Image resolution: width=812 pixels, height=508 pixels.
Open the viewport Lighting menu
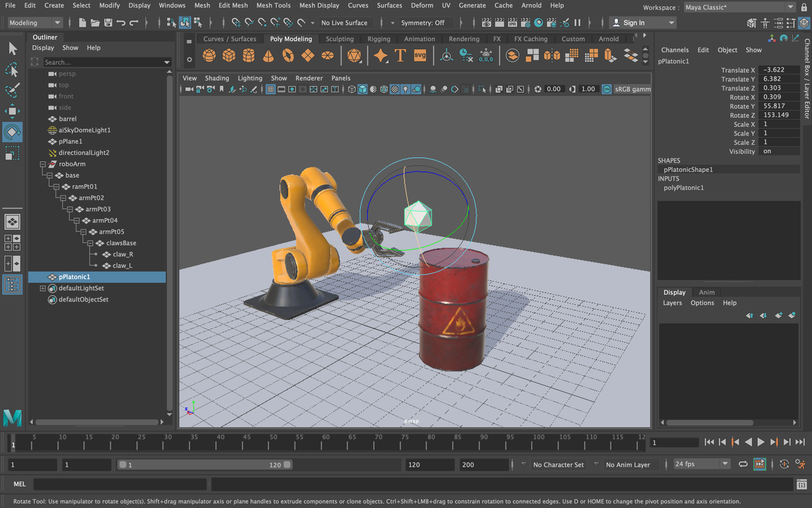(x=250, y=78)
